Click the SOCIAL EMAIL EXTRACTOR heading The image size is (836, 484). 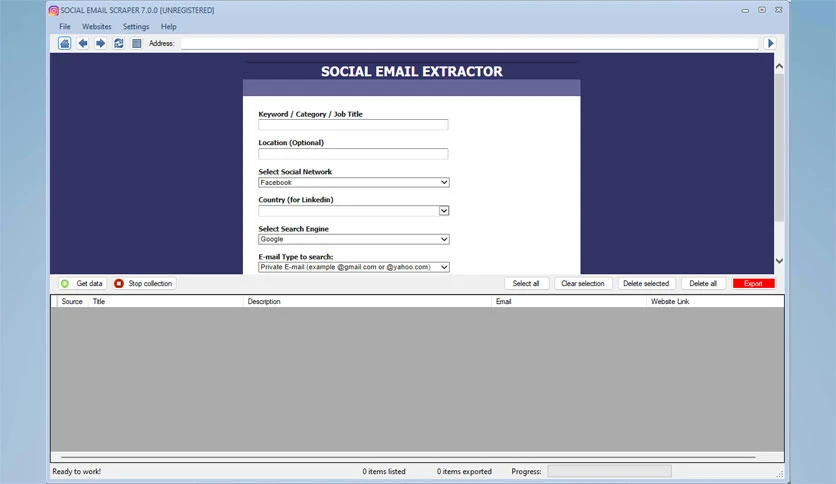tap(412, 71)
